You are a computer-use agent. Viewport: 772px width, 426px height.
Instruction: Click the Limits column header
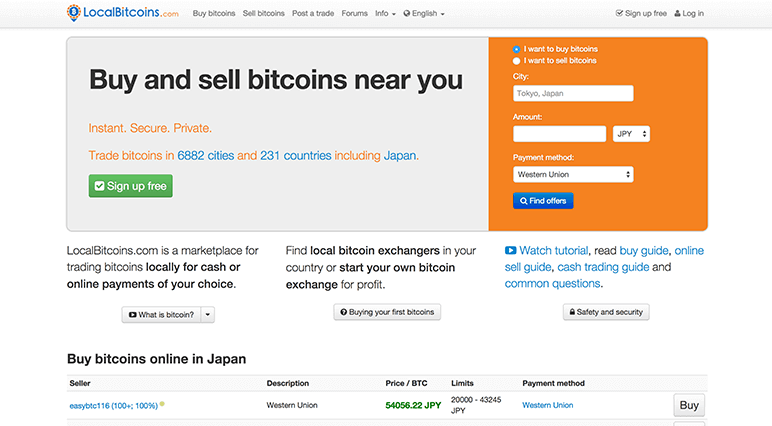(462, 383)
